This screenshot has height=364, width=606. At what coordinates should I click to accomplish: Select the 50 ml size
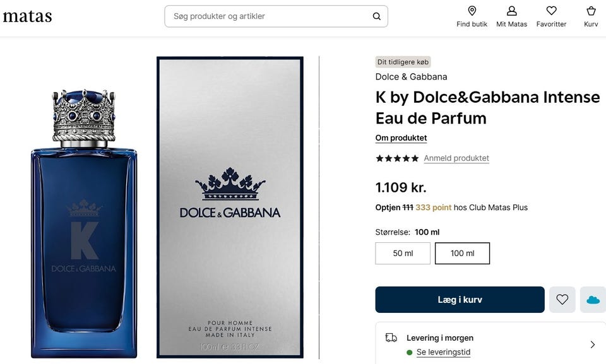[403, 253]
